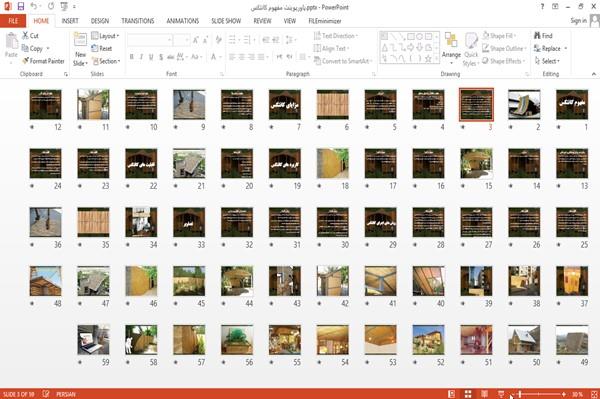Click Ribbon Display Options icon
The image size is (600, 399).
[x=555, y=7]
